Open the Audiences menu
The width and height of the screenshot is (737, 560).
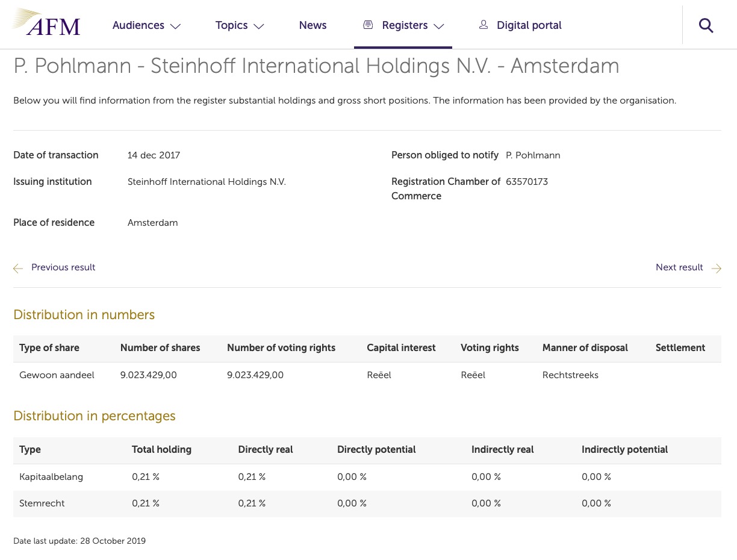(138, 25)
